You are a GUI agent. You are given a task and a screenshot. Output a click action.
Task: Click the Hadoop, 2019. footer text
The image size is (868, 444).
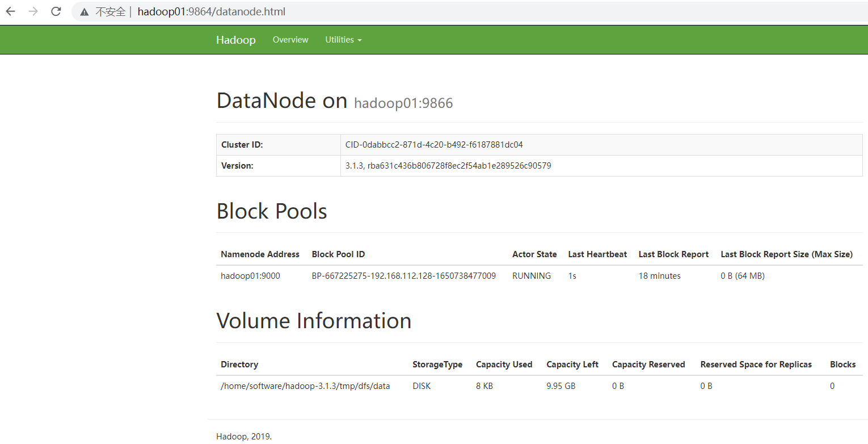click(244, 437)
